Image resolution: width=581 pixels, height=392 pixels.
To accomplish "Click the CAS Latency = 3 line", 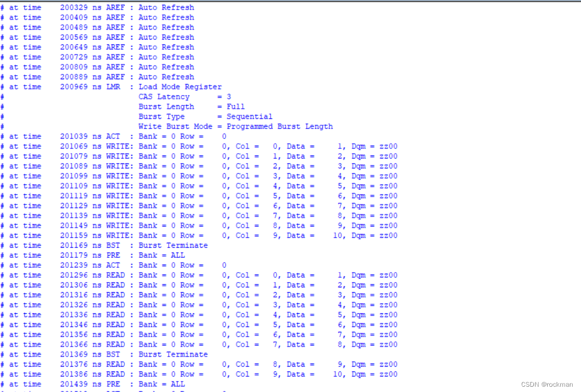I will tap(116, 97).
